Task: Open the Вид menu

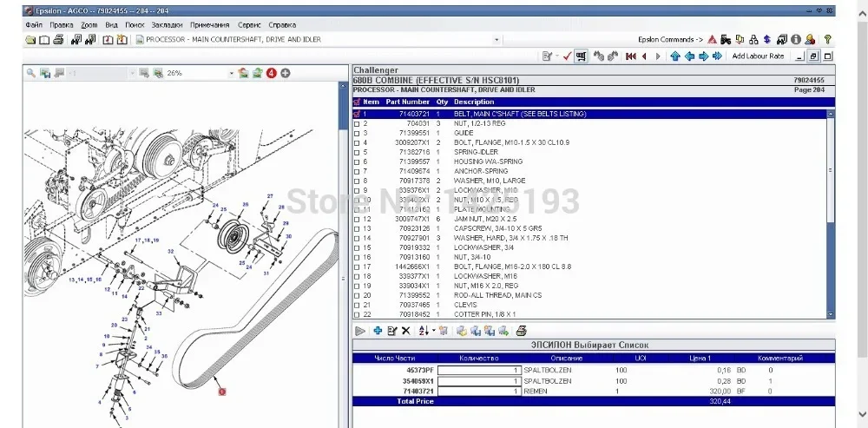Action: tap(112, 25)
